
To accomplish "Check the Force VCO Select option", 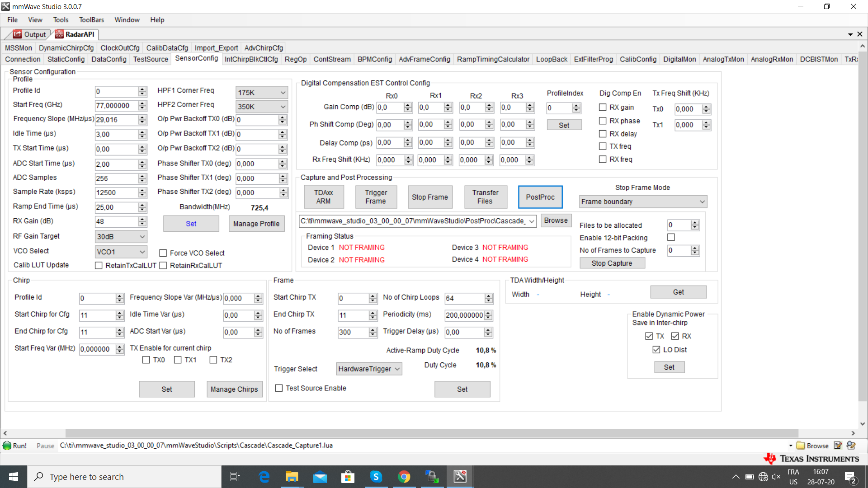I will [163, 253].
